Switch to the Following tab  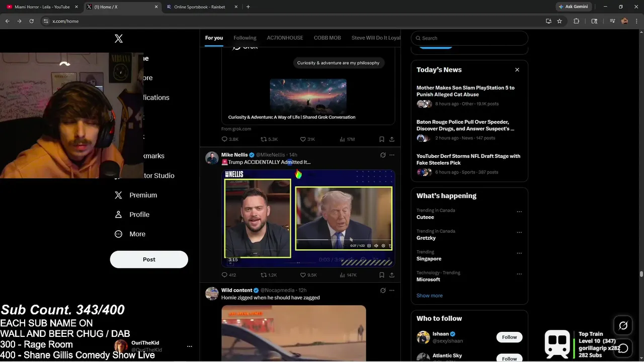pos(245,38)
